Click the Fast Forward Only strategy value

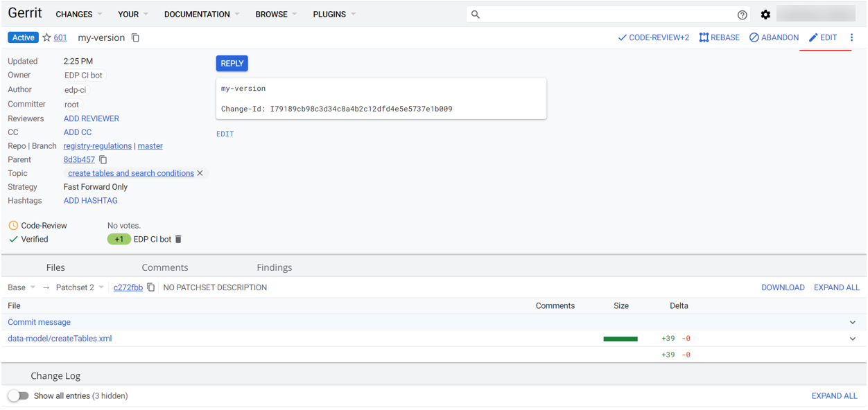96,187
